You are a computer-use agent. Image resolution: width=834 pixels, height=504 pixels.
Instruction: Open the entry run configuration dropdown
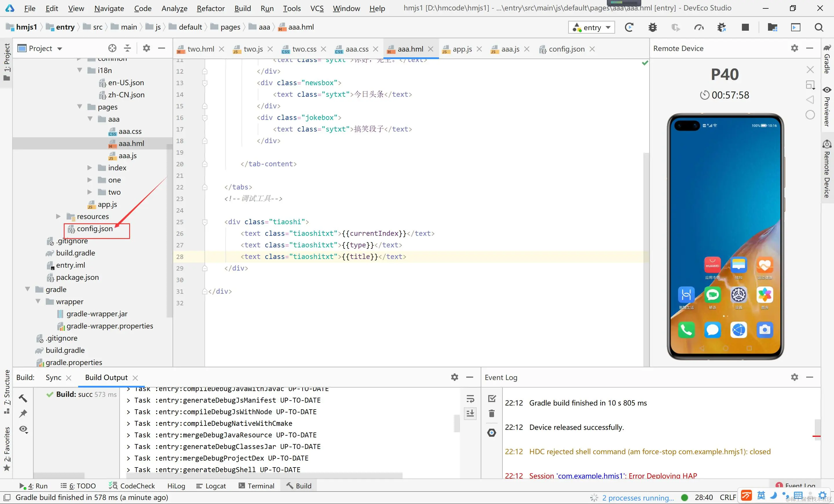[x=592, y=27]
